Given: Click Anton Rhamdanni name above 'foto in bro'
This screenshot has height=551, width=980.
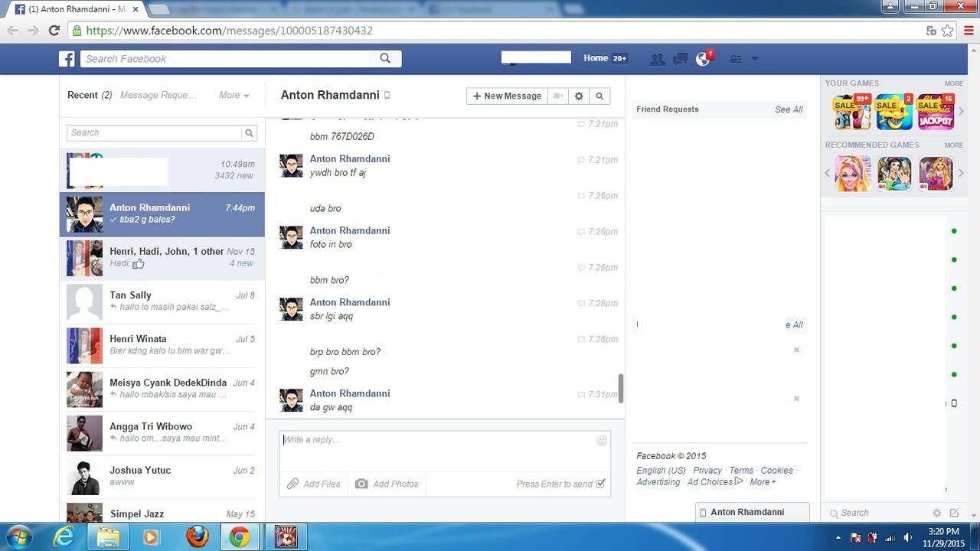Looking at the screenshot, I should click(350, 230).
